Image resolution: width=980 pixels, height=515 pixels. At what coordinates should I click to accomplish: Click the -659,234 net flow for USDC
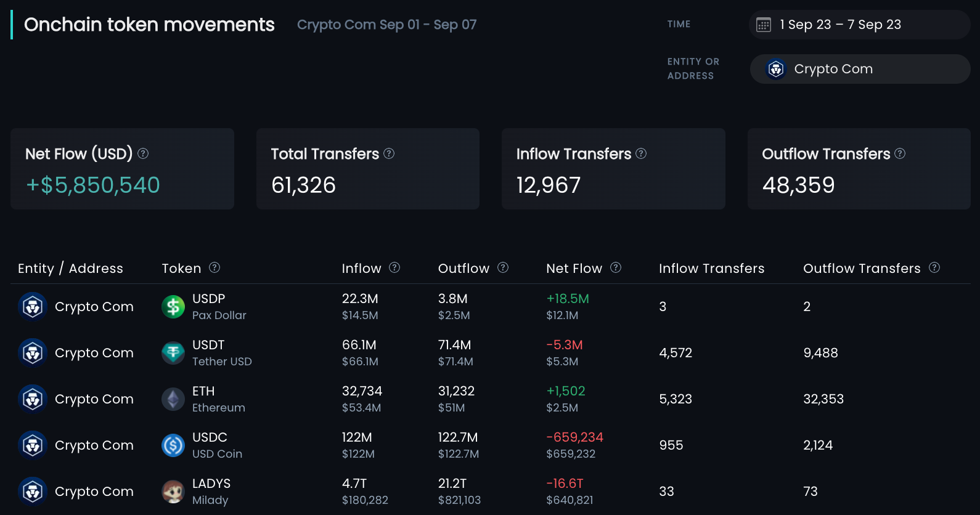pyautogui.click(x=574, y=437)
